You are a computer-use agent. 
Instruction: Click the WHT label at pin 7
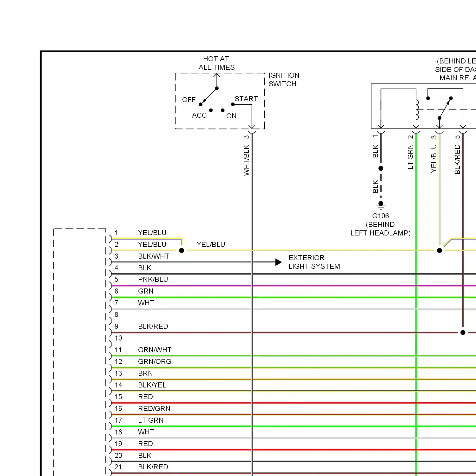pyautogui.click(x=146, y=303)
